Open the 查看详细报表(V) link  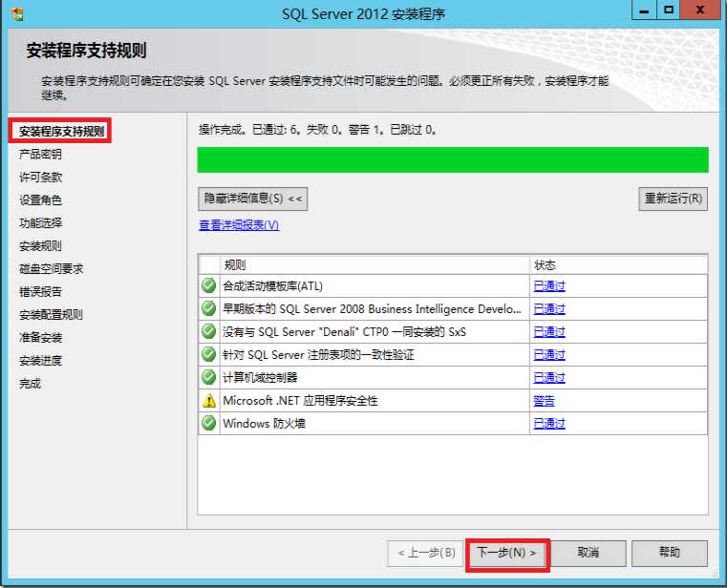point(239,225)
